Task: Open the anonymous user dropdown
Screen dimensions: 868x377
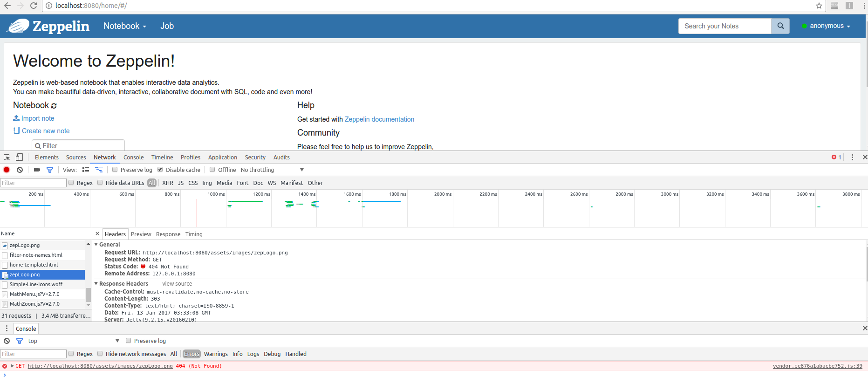Action: 826,26
